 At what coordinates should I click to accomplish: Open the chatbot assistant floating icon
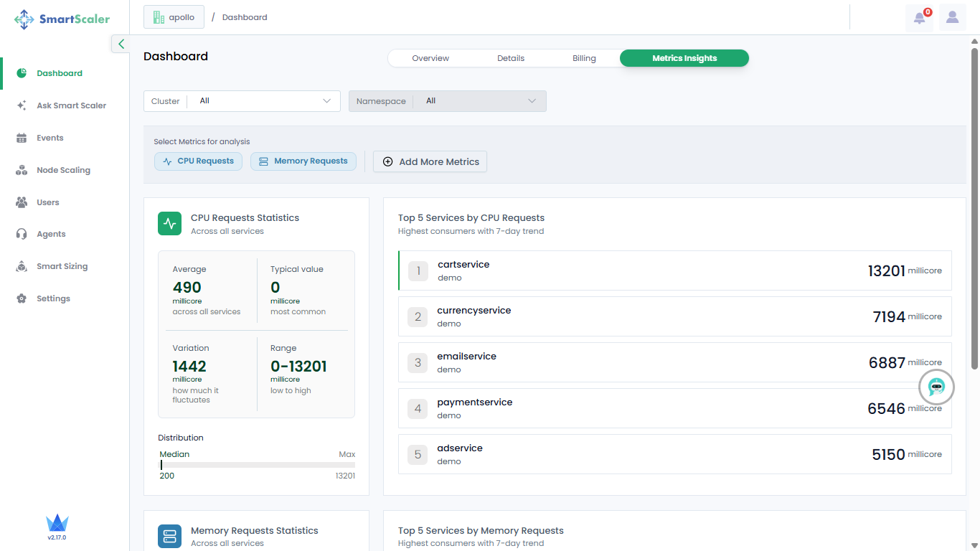click(x=936, y=387)
